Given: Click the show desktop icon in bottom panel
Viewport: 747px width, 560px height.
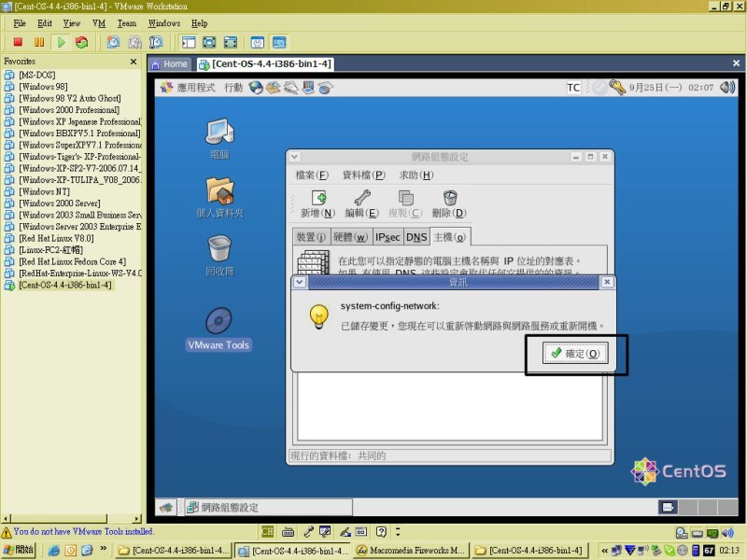Looking at the screenshot, I should point(166,508).
